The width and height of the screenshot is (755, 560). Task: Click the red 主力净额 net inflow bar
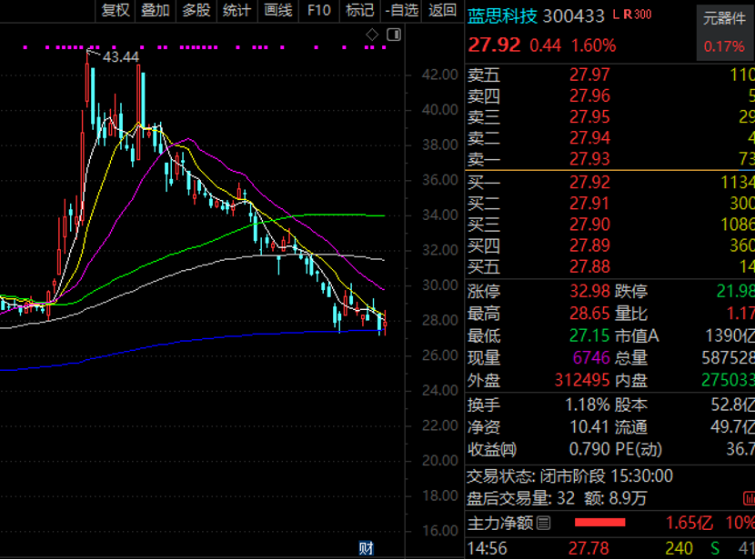tap(599, 523)
